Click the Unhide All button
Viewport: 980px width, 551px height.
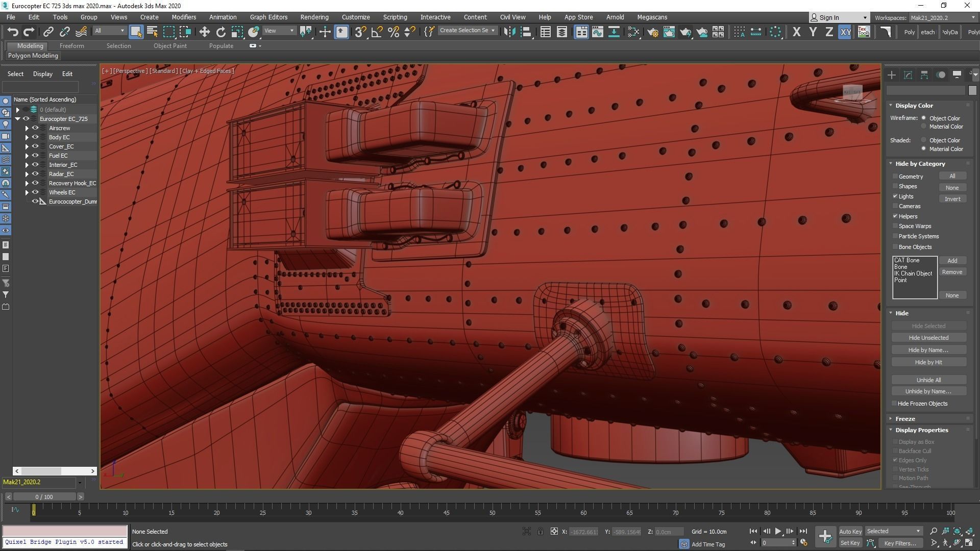(928, 380)
